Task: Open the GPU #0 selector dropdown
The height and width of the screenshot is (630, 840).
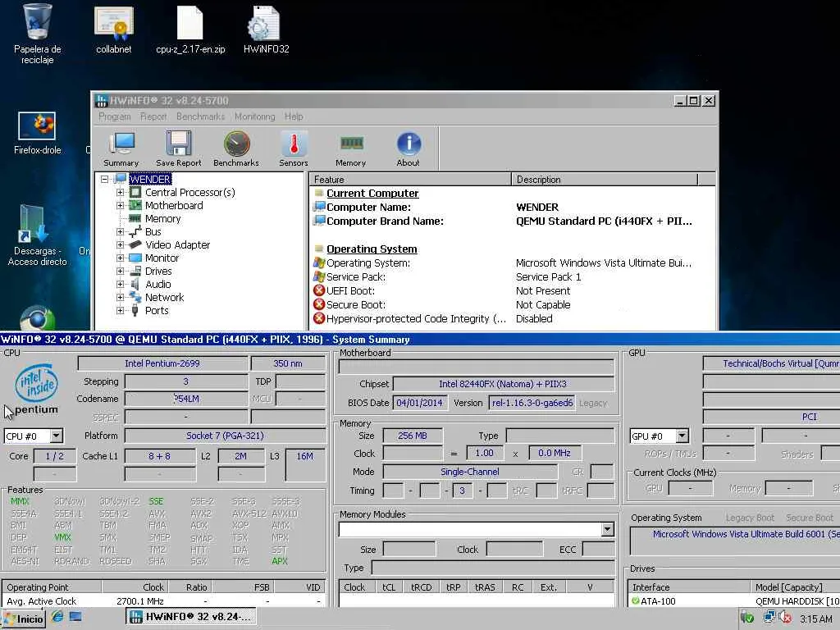Action: (x=682, y=436)
